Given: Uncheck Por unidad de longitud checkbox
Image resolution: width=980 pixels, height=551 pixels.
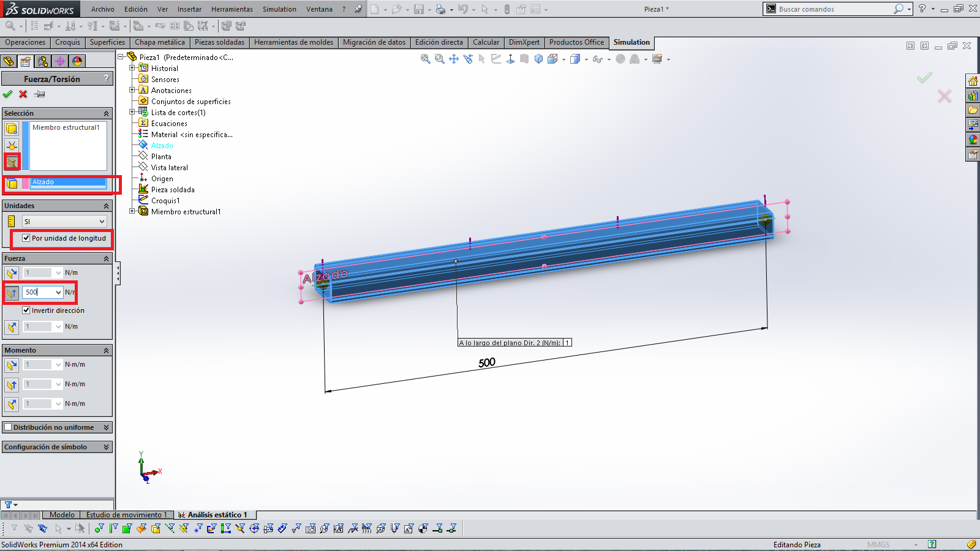Looking at the screenshot, I should coord(26,238).
